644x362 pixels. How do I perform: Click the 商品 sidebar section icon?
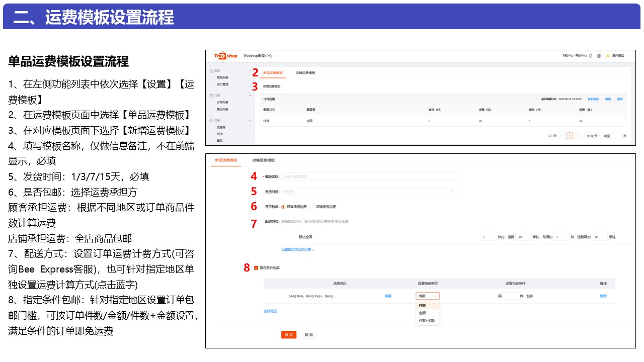pyautogui.click(x=211, y=71)
